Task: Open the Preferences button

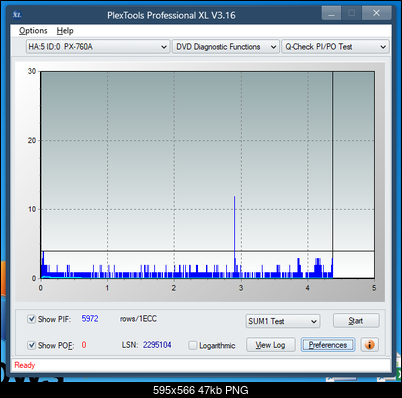Action: (328, 345)
